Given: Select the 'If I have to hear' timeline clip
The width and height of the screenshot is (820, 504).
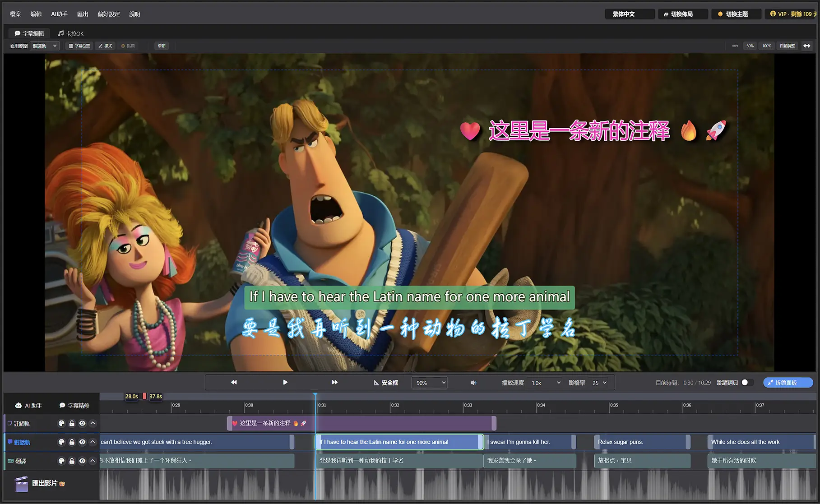Looking at the screenshot, I should tap(399, 442).
